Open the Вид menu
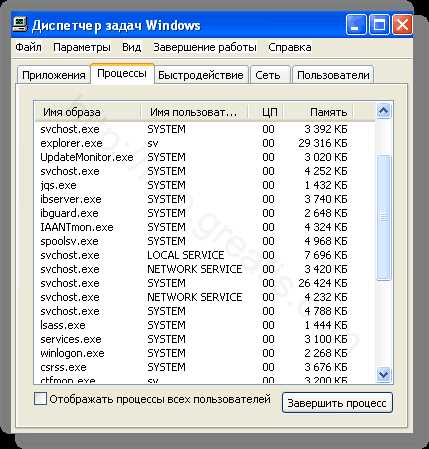This screenshot has height=449, width=429. tap(131, 47)
